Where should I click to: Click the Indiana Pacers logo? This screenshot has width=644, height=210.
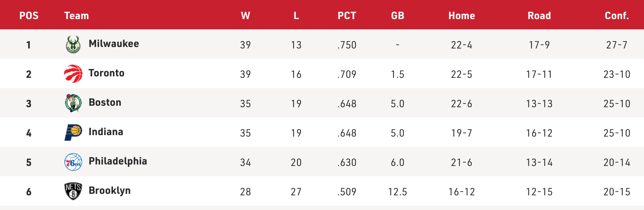click(73, 133)
